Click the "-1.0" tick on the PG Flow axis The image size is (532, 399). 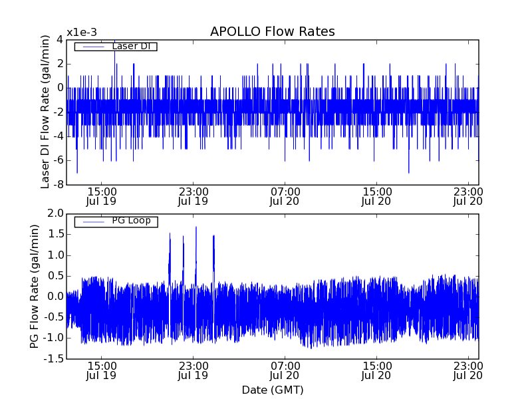pos(53,338)
